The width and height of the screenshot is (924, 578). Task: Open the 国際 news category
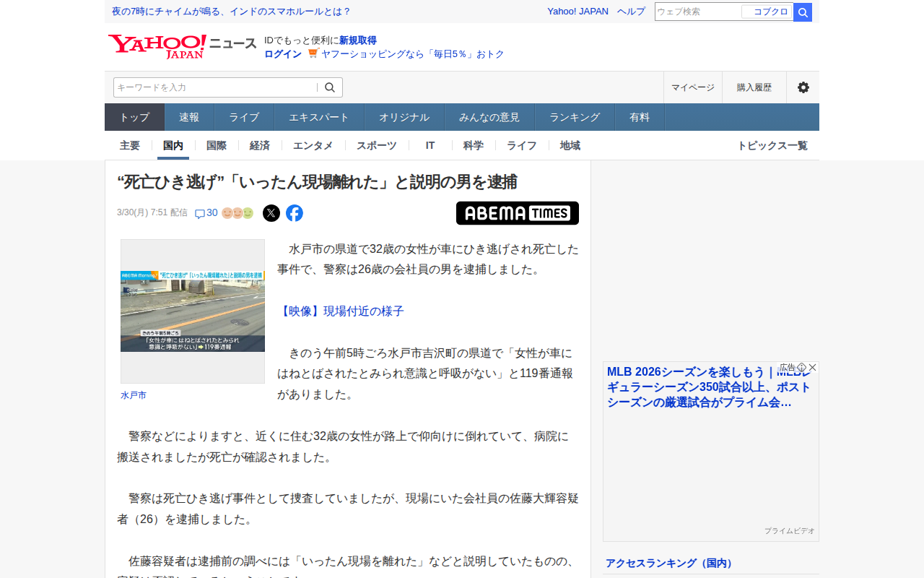coord(217,145)
